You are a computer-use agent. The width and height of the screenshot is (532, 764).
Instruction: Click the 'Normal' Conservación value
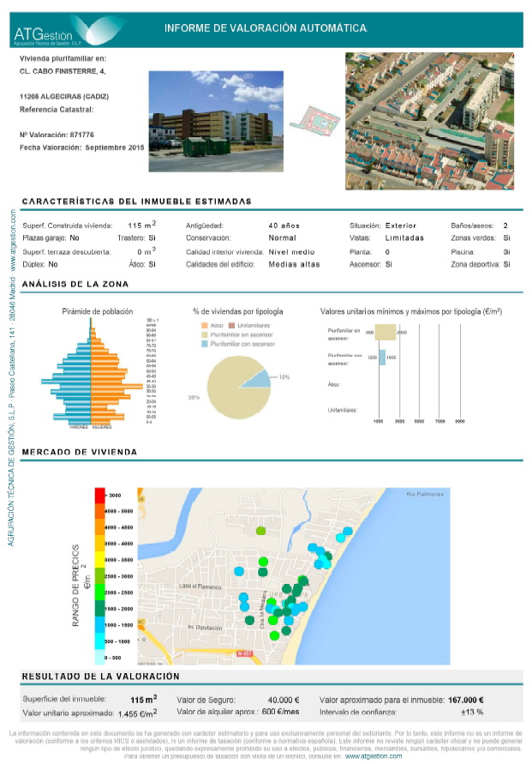[x=283, y=238]
